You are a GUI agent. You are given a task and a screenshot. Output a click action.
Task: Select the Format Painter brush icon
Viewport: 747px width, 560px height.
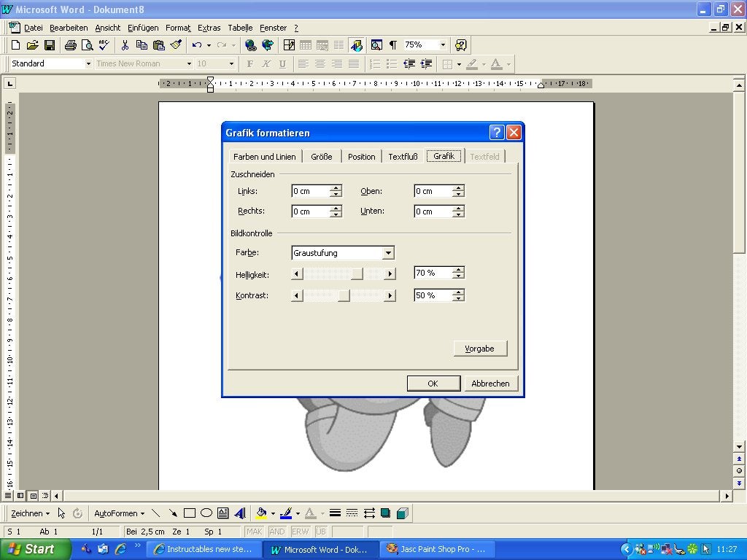click(x=176, y=45)
